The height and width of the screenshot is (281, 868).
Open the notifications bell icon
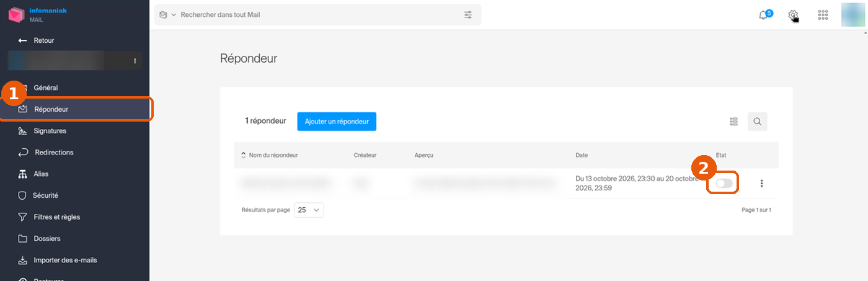[764, 15]
